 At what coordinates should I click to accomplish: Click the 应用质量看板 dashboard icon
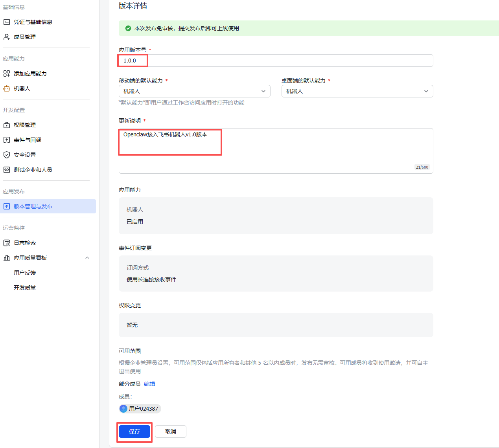click(x=6, y=257)
